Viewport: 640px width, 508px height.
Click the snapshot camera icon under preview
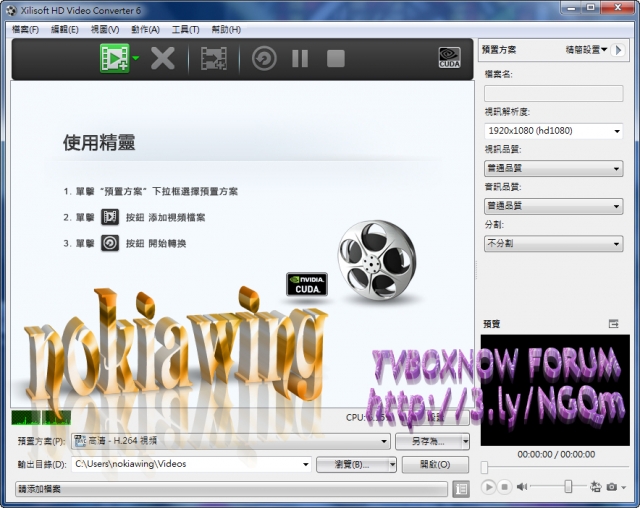[x=612, y=487]
